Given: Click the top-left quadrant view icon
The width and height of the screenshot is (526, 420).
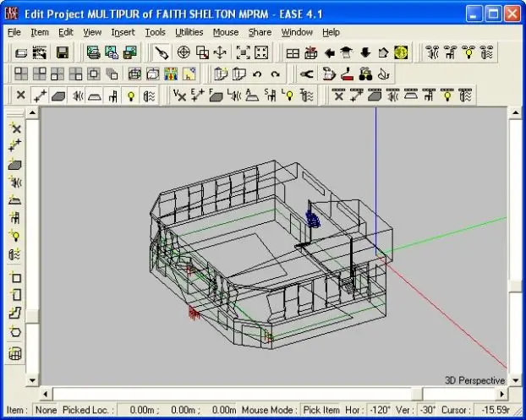Looking at the screenshot, I should [21, 74].
